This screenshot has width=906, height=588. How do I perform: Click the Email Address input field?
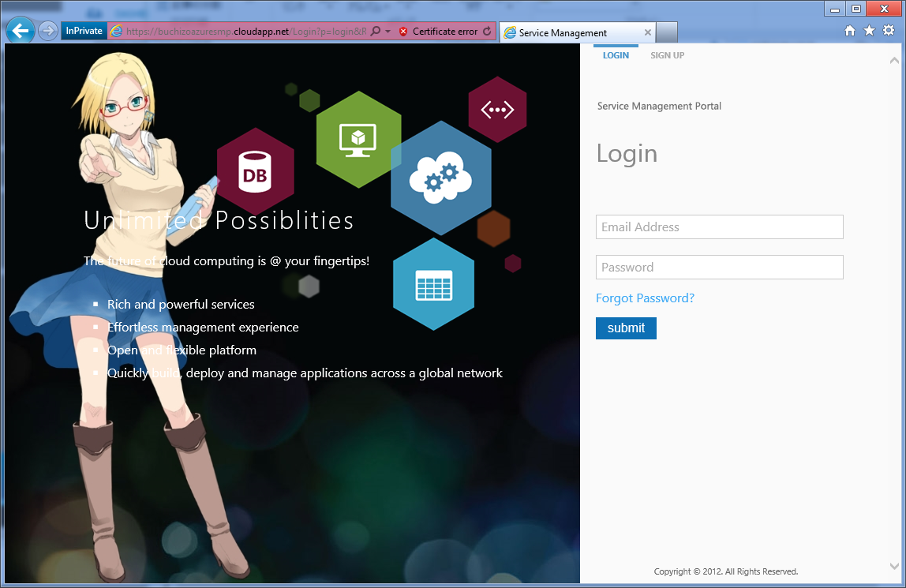pos(719,227)
